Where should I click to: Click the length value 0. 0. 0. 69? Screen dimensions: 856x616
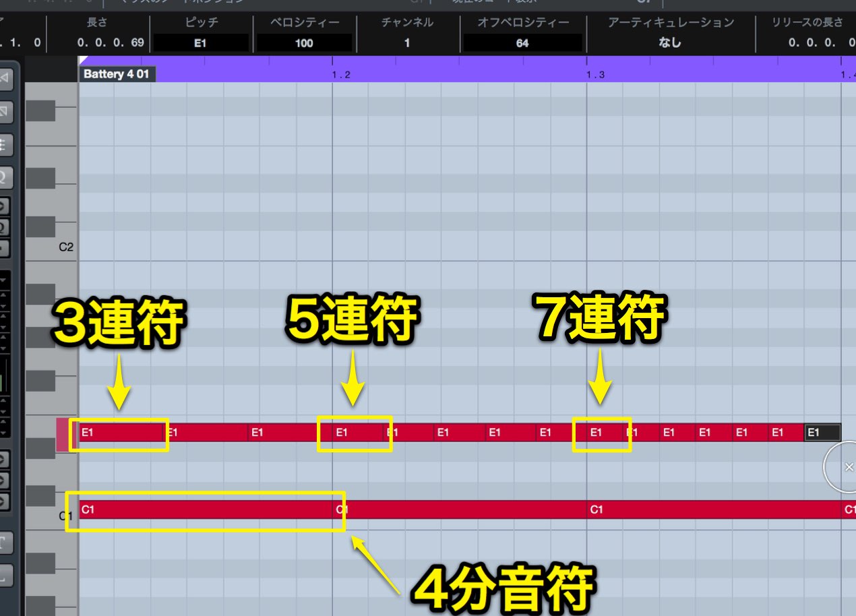click(x=111, y=43)
